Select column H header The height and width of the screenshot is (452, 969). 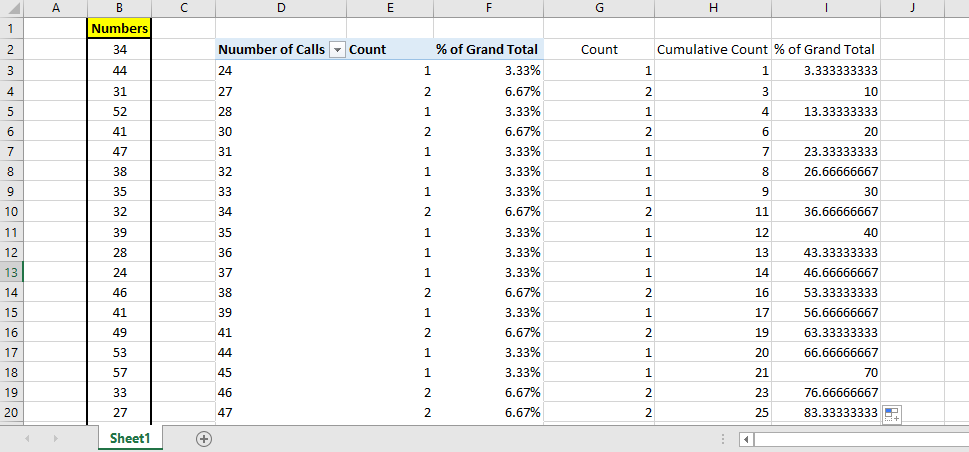click(x=712, y=8)
